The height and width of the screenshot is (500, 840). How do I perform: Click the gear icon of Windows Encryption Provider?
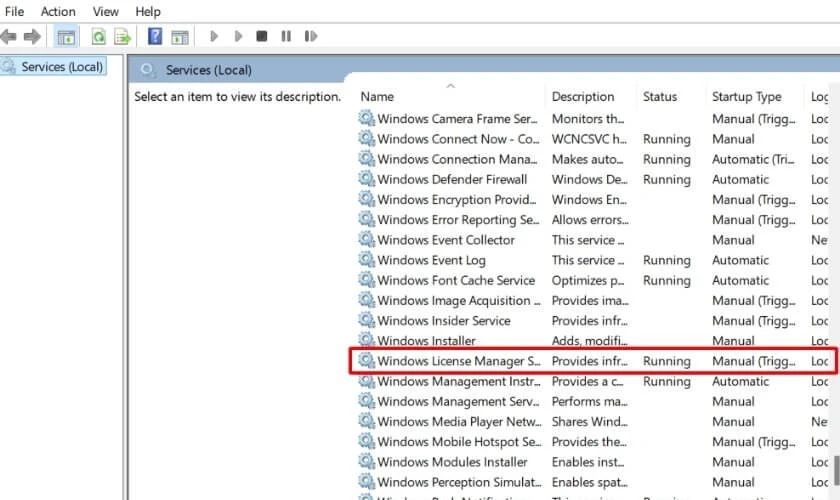coord(366,199)
